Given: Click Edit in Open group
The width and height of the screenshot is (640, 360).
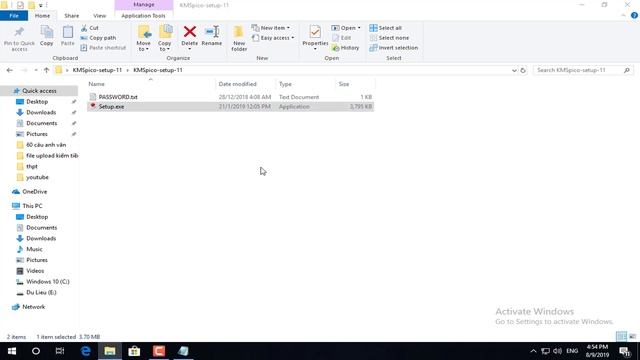Looking at the screenshot, I should 342,38.
